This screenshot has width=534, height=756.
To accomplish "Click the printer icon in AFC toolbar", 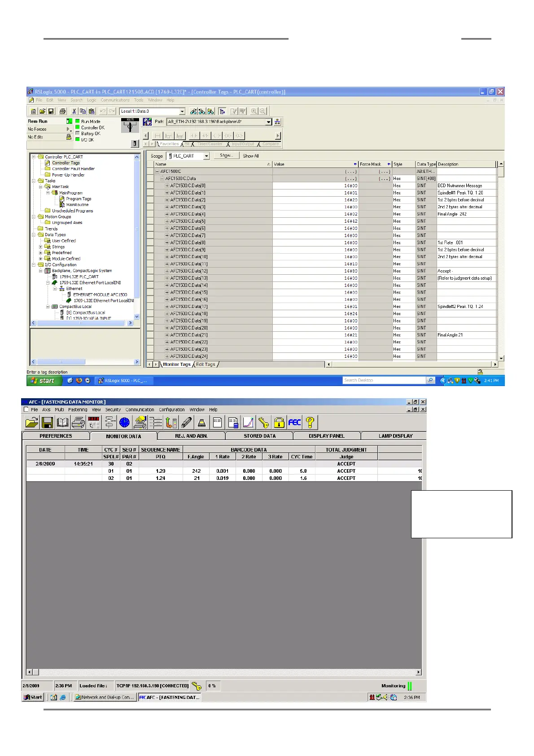I will tap(79, 422).
